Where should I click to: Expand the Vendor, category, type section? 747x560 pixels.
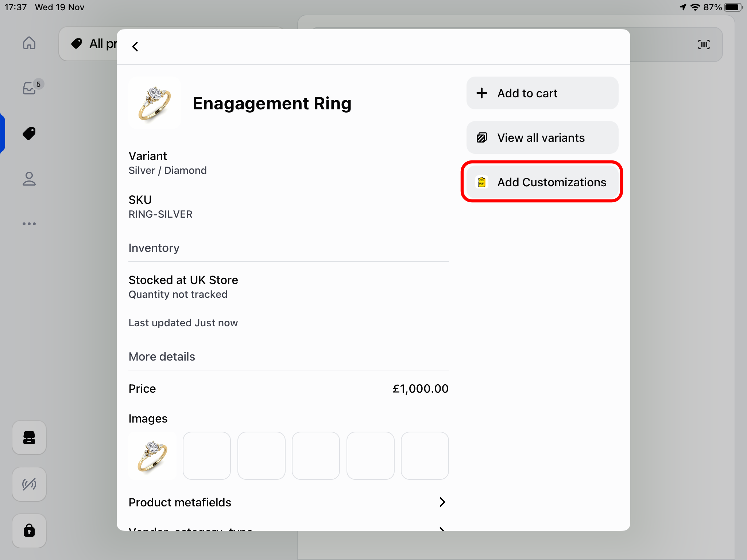288,530
